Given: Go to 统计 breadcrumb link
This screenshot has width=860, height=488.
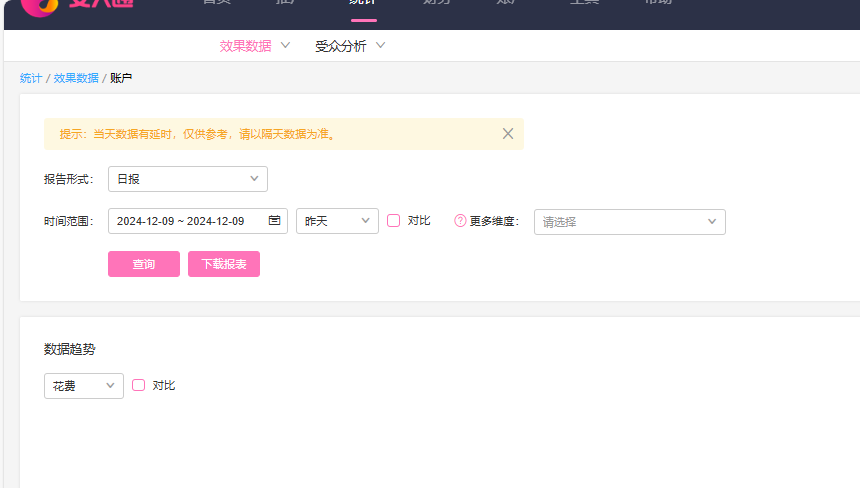Looking at the screenshot, I should tap(31, 78).
